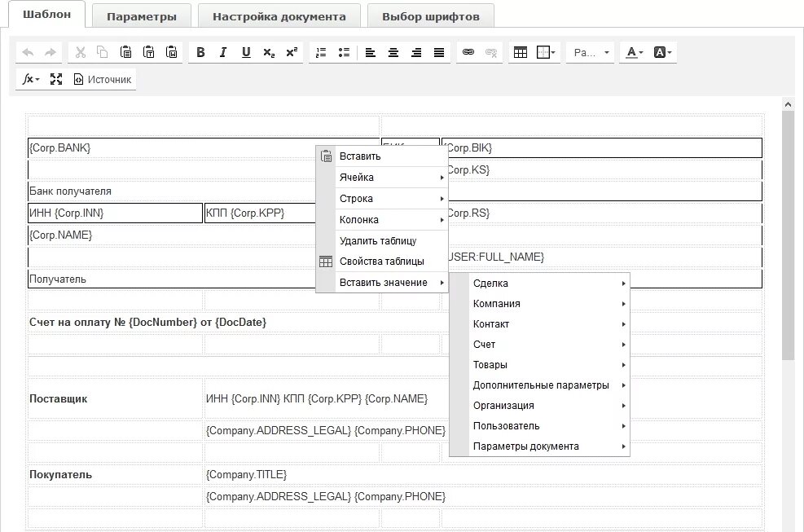Image resolution: width=804 pixels, height=532 pixels.
Task: Choose Вставить from context menu
Action: pyautogui.click(x=382, y=156)
